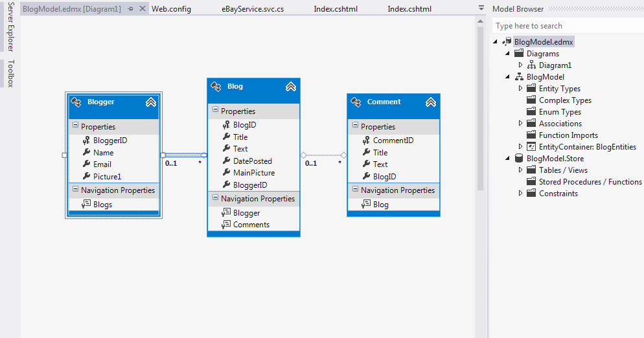
Task: Click the Model Browser search box
Action: coord(568,26)
